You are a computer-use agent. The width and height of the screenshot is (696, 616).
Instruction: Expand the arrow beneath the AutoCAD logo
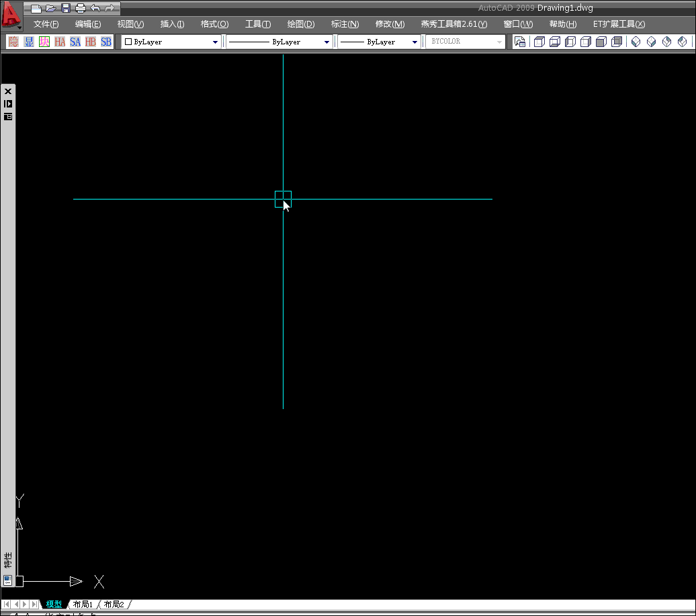[19, 28]
